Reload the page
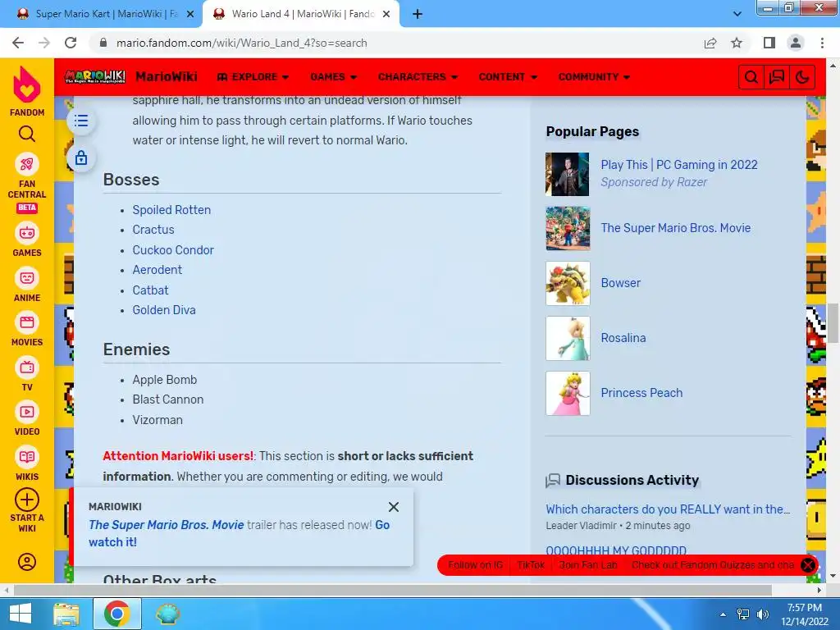Screen dimensions: 840x630 coord(71,43)
